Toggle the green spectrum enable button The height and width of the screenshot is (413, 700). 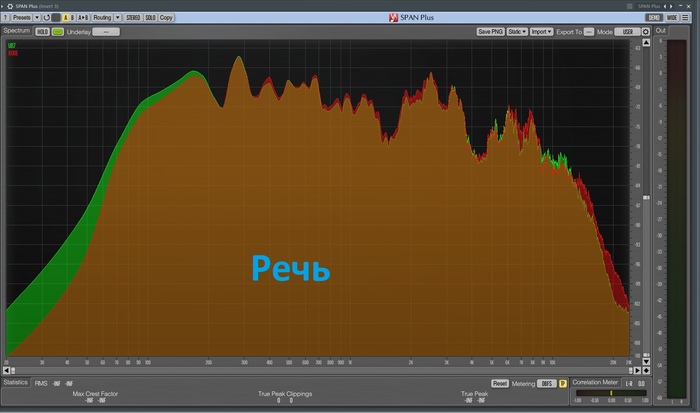[x=58, y=32]
